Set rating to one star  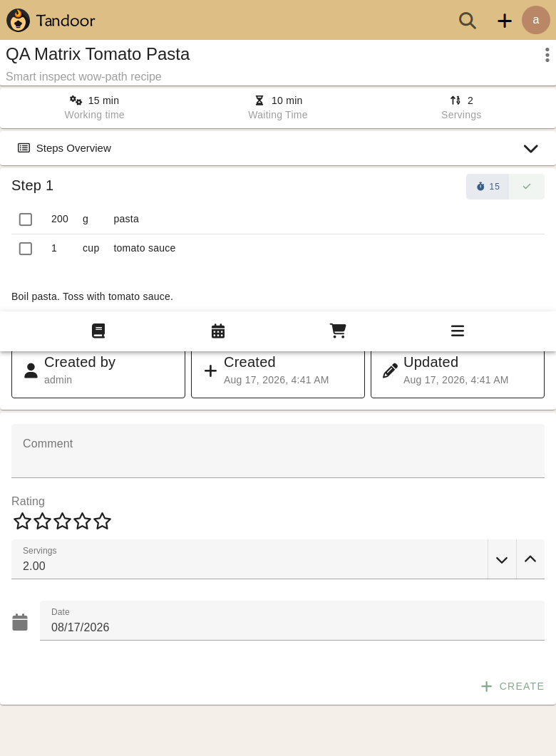(x=22, y=521)
